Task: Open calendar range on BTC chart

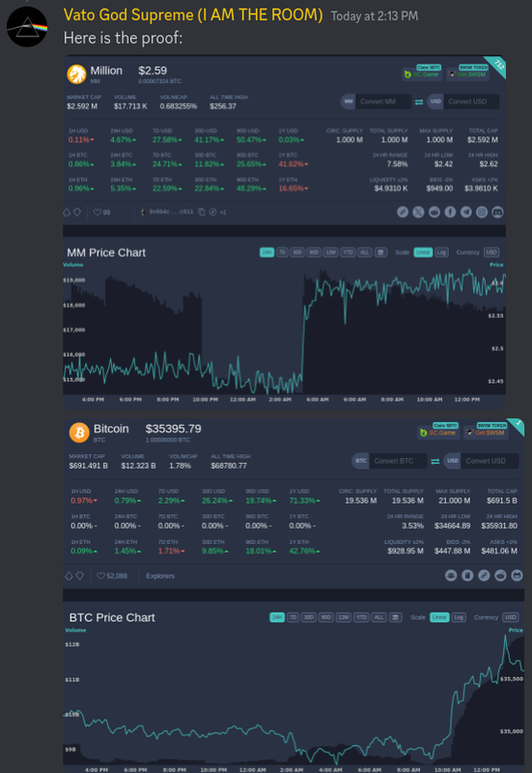Action: (396, 617)
